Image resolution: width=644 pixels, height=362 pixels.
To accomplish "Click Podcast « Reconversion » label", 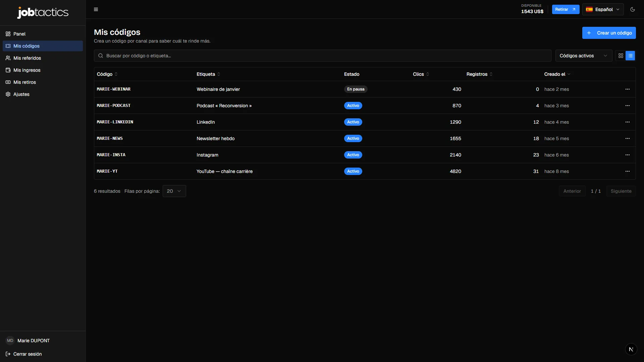I will click(x=224, y=106).
